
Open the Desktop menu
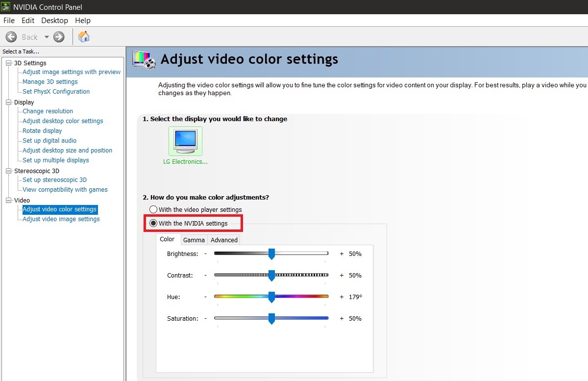(54, 21)
